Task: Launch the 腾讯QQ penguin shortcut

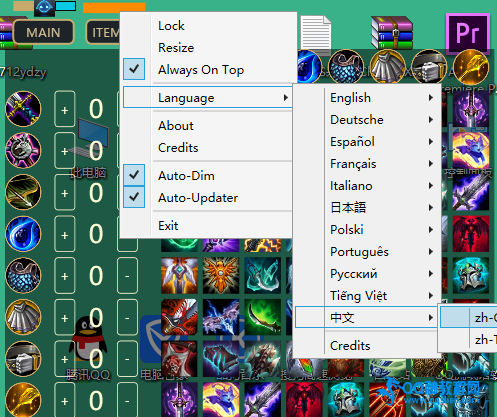Action: 88,348
